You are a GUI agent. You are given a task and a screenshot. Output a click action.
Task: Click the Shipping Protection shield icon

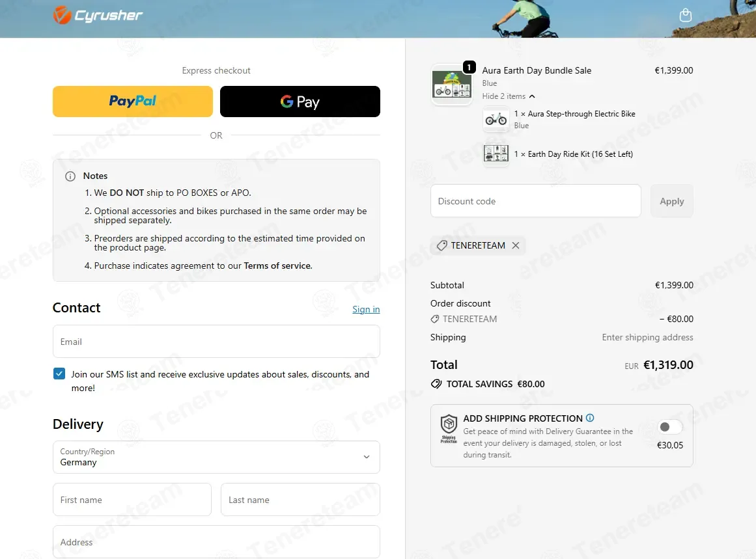click(x=449, y=428)
